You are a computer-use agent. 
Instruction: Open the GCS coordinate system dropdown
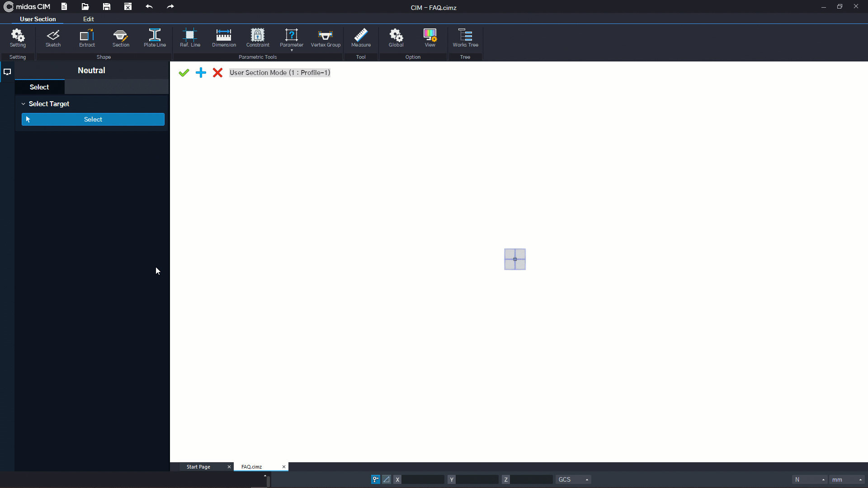click(573, 479)
